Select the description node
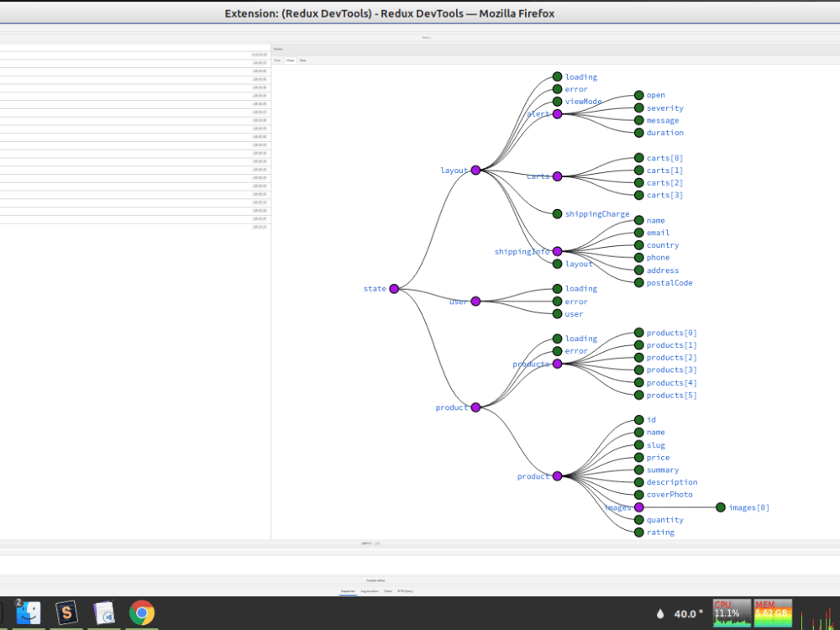The image size is (840, 630). click(x=638, y=482)
